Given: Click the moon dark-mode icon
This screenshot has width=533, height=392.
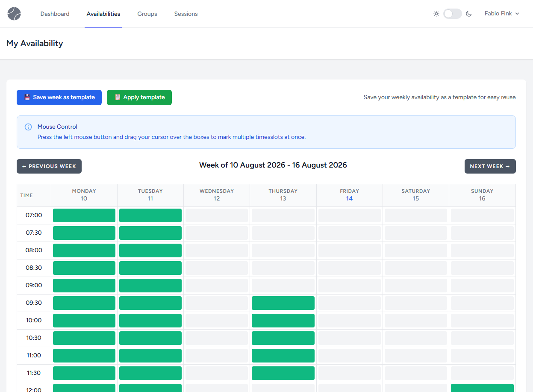Looking at the screenshot, I should click(469, 14).
